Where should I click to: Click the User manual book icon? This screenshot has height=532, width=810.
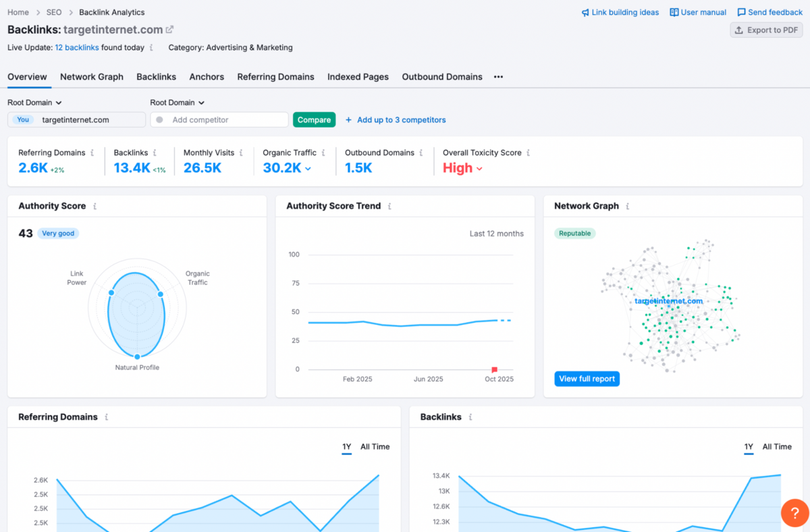pos(674,12)
